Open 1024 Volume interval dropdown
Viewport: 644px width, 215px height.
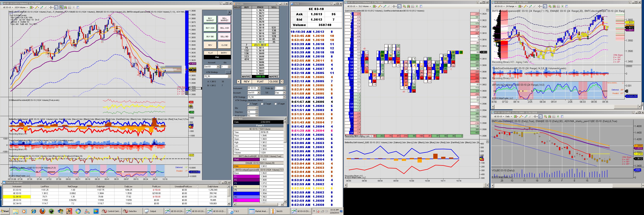pos(27,8)
